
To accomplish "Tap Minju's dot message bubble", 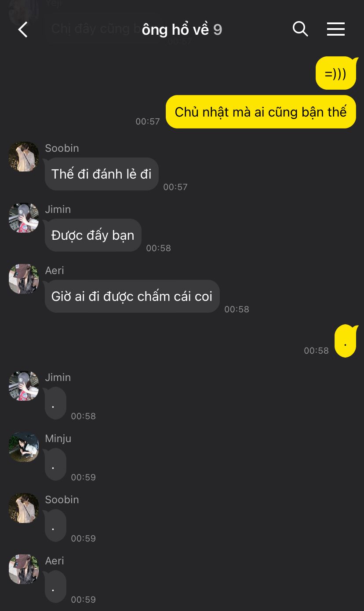I will pyautogui.click(x=55, y=465).
